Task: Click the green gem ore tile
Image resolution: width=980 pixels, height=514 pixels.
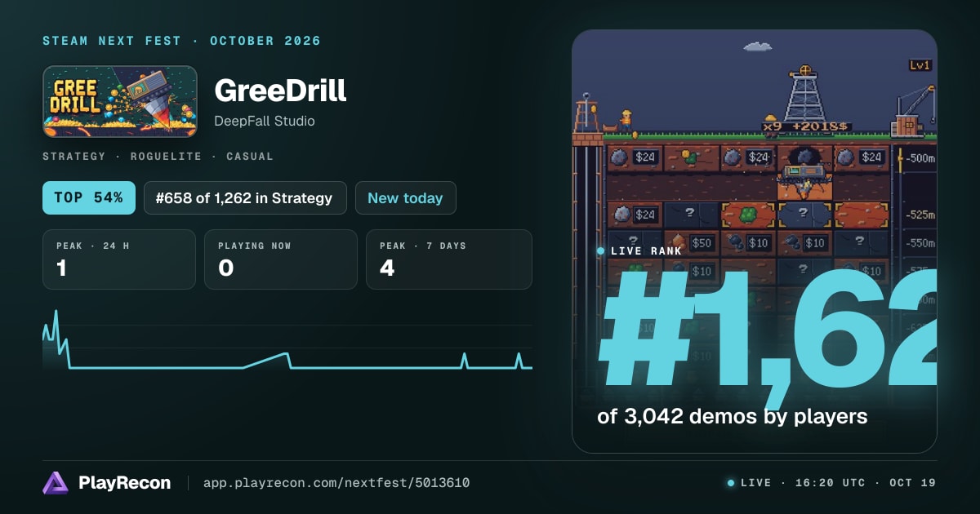Action: (747, 215)
